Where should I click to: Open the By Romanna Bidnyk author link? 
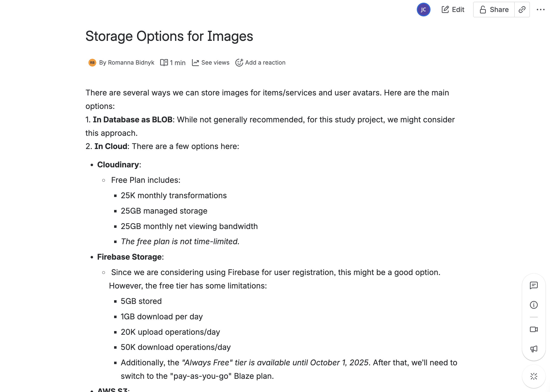(127, 63)
